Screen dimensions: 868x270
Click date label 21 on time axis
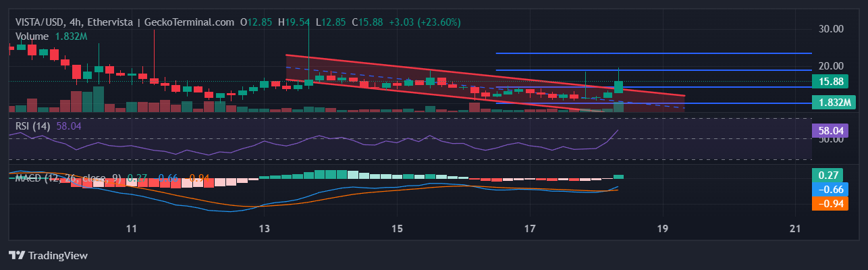click(795, 228)
